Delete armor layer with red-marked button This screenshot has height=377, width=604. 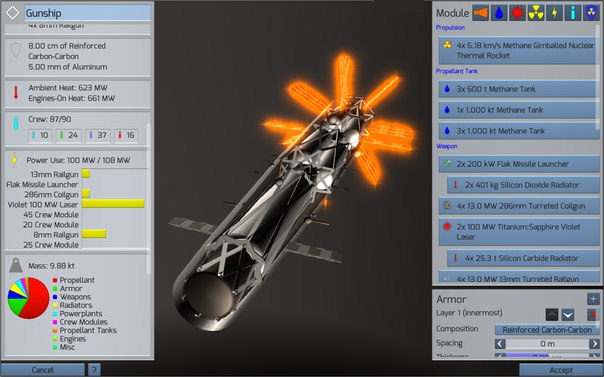593,315
